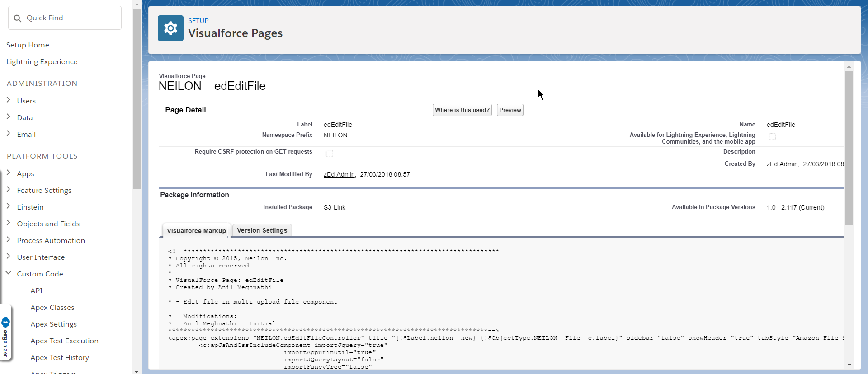This screenshot has width=868, height=374.
Task: Click the page content scrollbar thumb
Action: pyautogui.click(x=849, y=148)
